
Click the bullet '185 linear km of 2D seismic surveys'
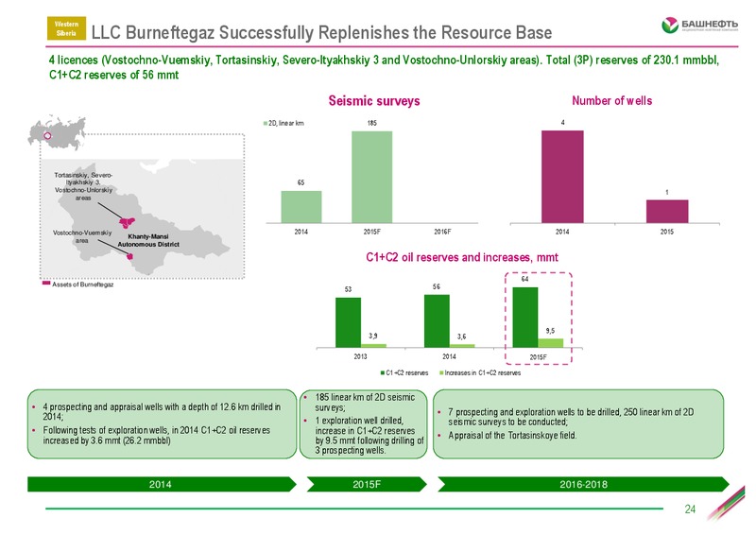tap(365, 403)
